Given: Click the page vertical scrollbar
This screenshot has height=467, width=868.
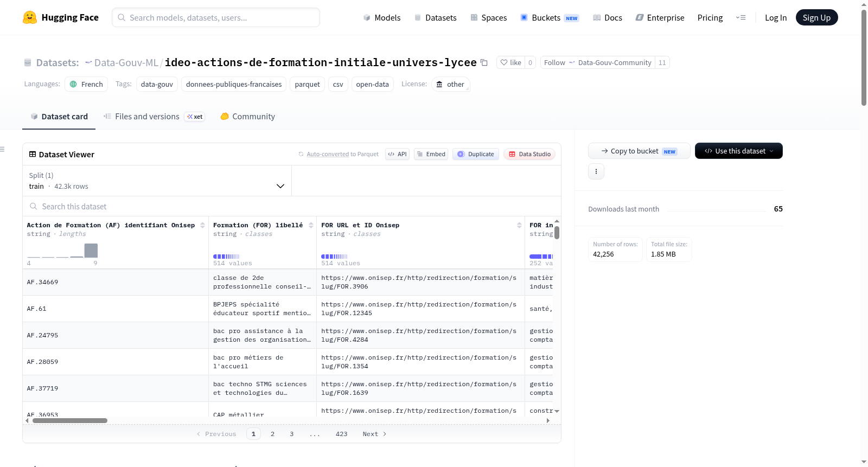Looking at the screenshot, I should tap(864, 57).
